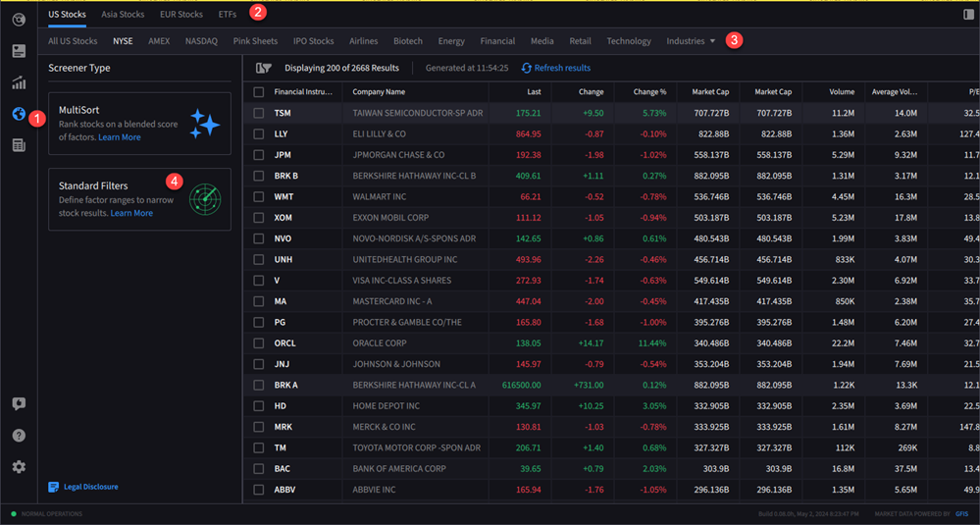Choose the Standard Filters screener title
The height and width of the screenshot is (525, 980).
pos(93,185)
